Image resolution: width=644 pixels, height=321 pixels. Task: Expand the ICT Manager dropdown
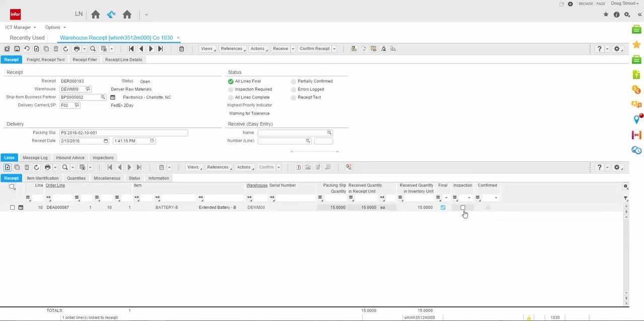click(x=21, y=27)
